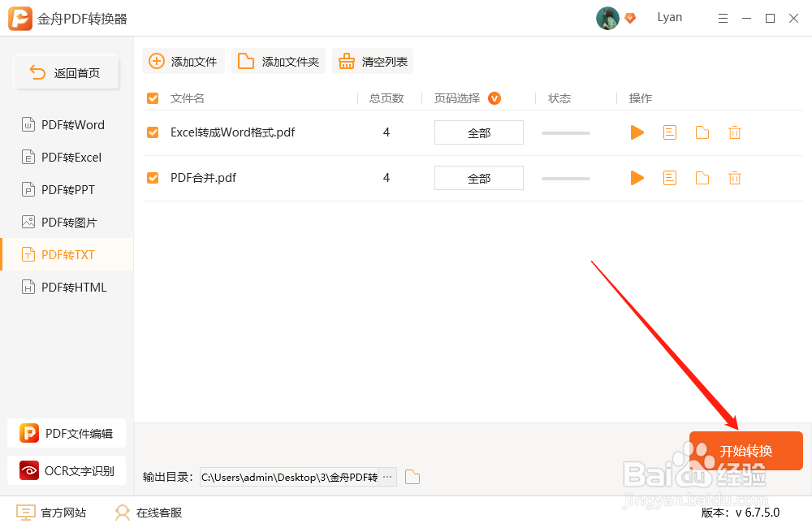Viewport: 812px width, 528px height.
Task: Open 页码选择 dropdown arrow in header
Action: (495, 98)
